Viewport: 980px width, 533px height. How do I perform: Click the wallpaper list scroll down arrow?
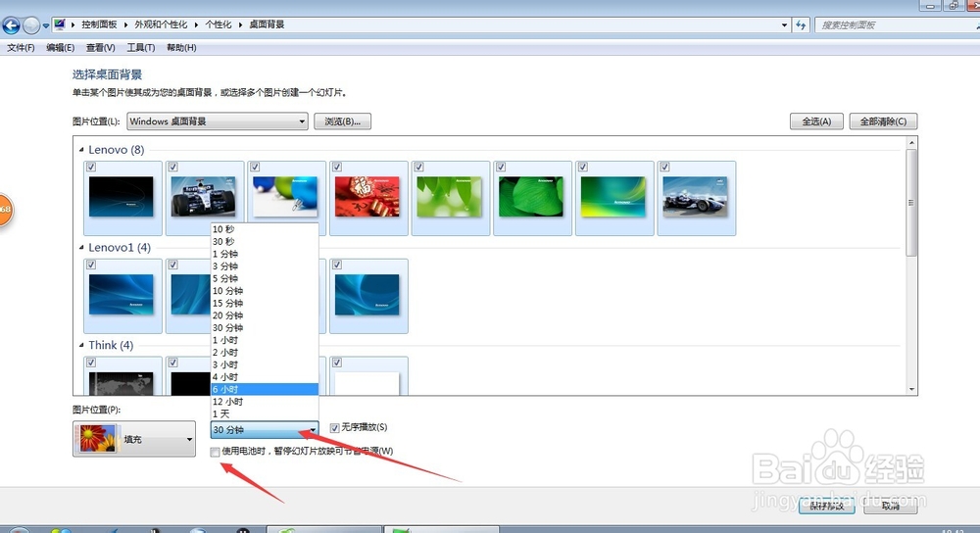[x=911, y=389]
